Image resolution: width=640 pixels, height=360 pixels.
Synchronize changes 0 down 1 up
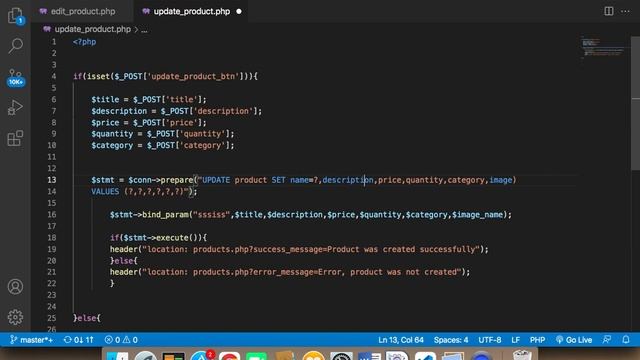click(79, 340)
